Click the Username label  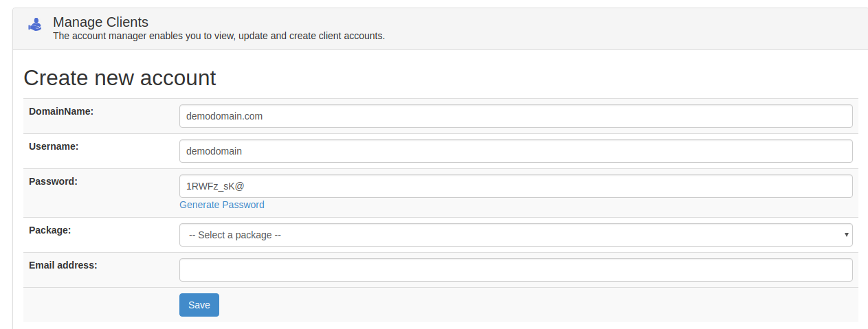pos(54,146)
